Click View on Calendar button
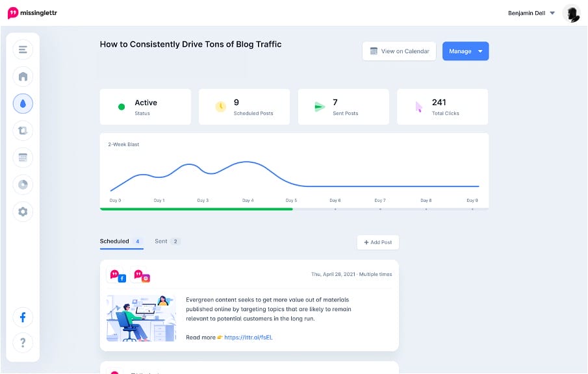 (399, 51)
